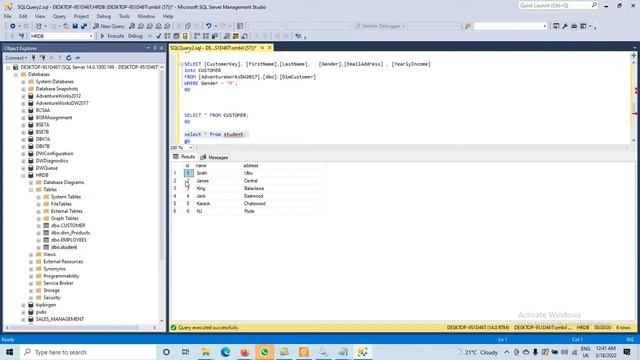Click the Display Estimated Execution Plan icon
The width and height of the screenshot is (640, 360).
pos(167,36)
